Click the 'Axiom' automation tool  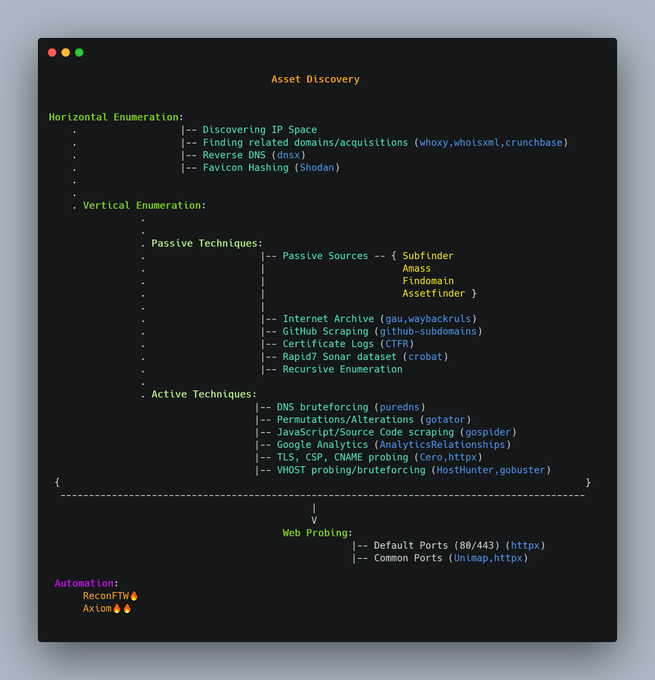coord(97,608)
